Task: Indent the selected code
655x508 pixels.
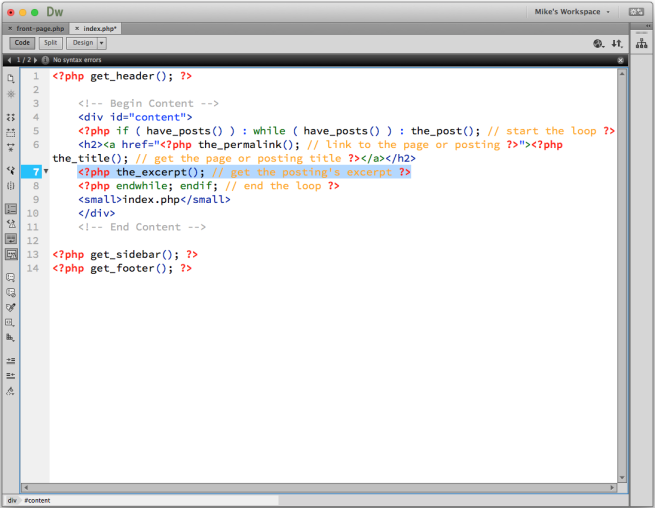Action: (x=11, y=361)
